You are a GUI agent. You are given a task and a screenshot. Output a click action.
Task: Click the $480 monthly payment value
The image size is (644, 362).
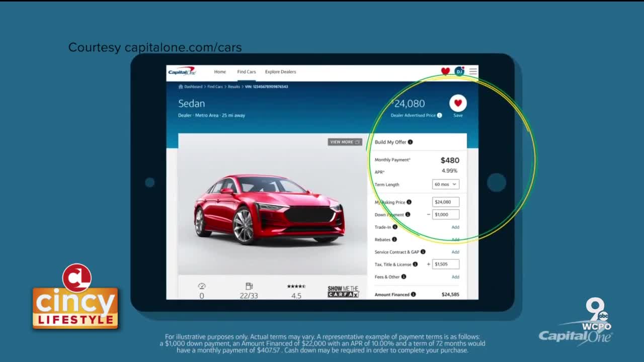(450, 160)
